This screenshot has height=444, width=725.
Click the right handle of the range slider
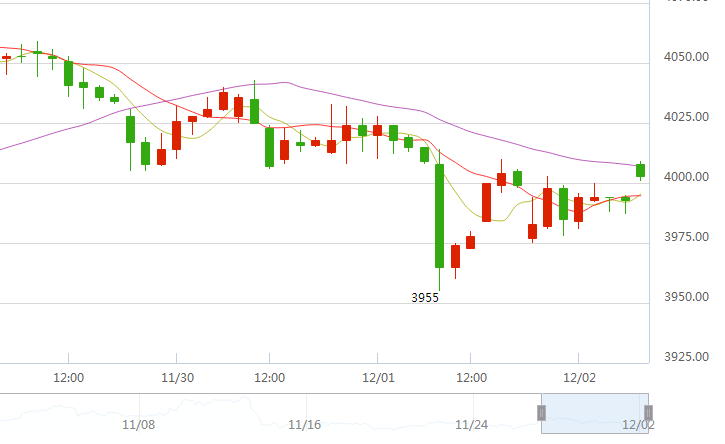649,412
